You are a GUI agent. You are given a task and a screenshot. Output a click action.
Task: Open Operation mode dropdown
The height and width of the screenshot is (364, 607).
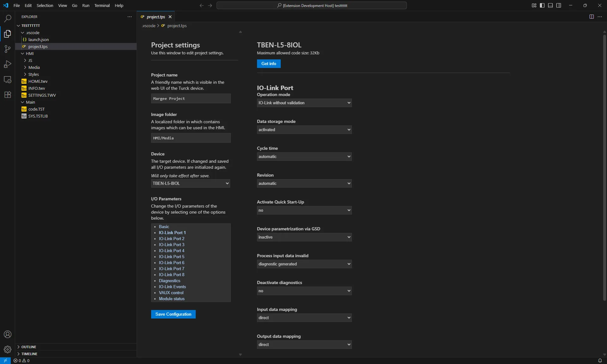[x=304, y=103]
